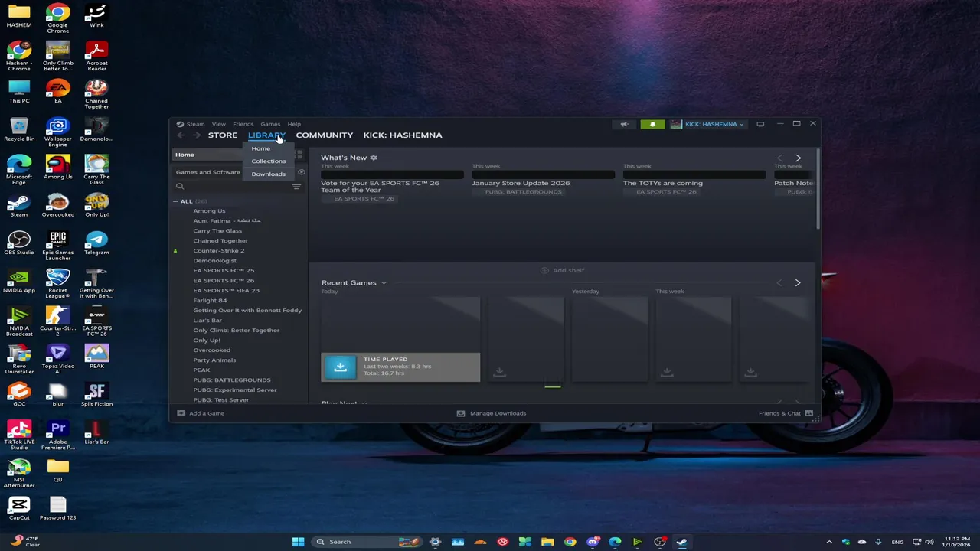Show next Recent Games arrow
The width and height of the screenshot is (980, 551).
point(798,283)
